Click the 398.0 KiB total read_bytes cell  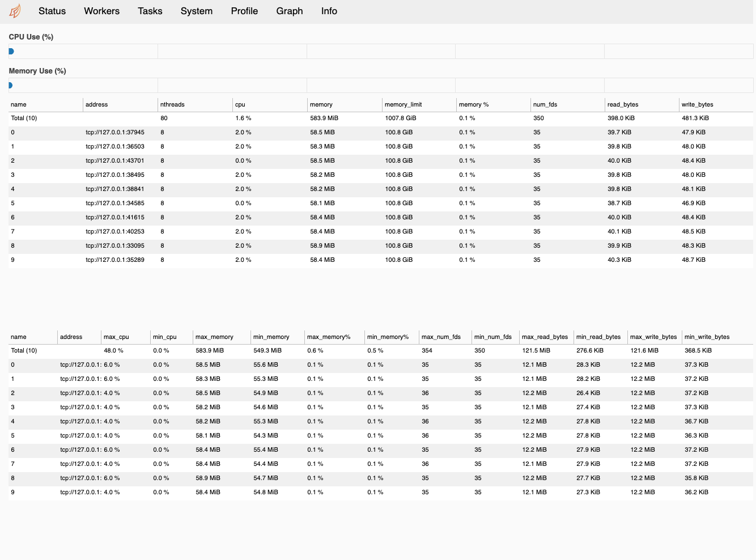[x=621, y=118]
